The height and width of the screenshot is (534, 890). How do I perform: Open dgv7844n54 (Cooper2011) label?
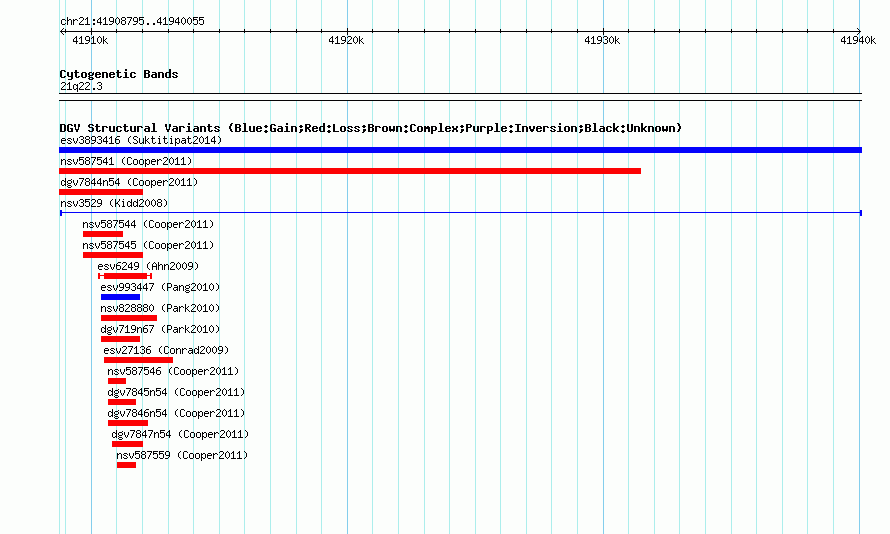(x=129, y=182)
